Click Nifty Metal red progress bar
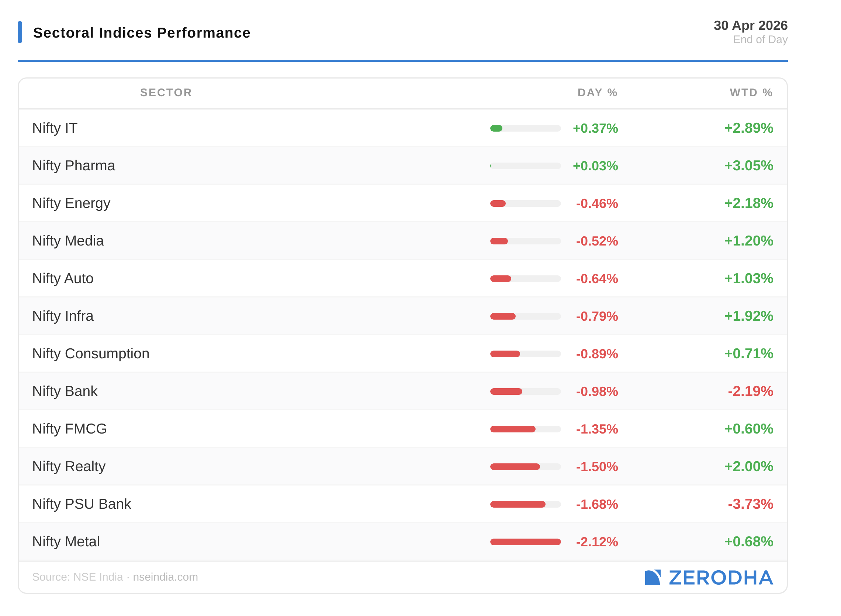Image resolution: width=841 pixels, height=616 pixels. click(525, 542)
